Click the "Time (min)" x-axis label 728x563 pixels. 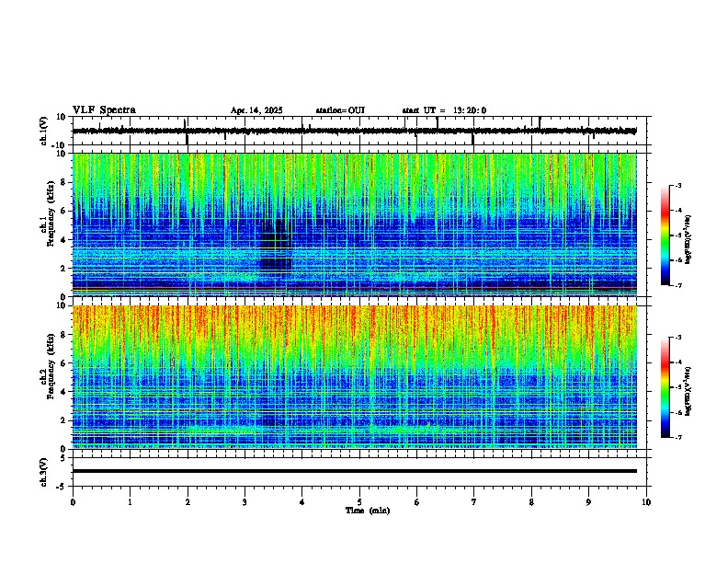tap(368, 511)
